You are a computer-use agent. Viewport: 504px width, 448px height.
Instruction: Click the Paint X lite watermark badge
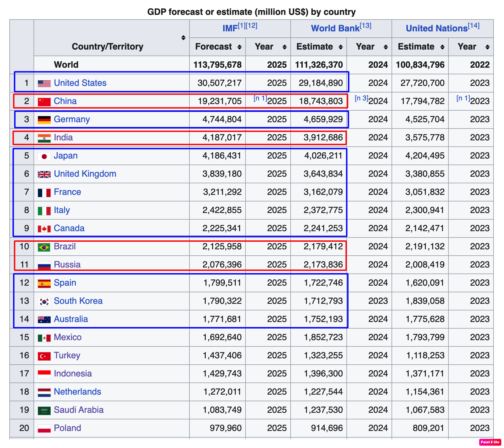[490, 442]
